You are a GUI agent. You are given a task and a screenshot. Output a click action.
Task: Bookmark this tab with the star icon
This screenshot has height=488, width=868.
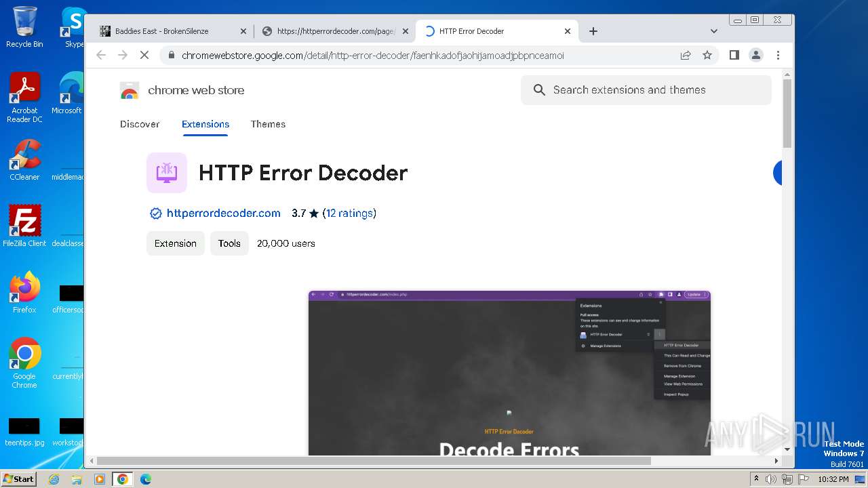707,55
